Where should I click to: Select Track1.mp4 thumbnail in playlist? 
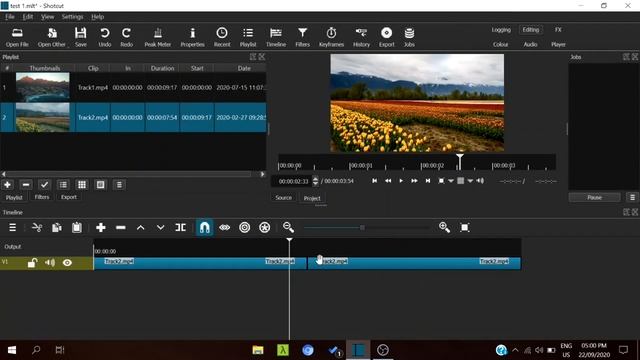pos(42,87)
